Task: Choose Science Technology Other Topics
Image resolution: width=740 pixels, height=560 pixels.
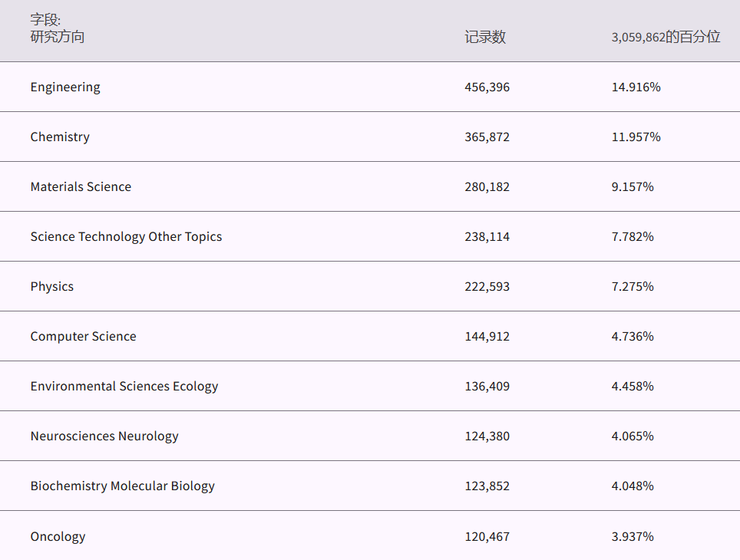Action: pyautogui.click(x=126, y=236)
